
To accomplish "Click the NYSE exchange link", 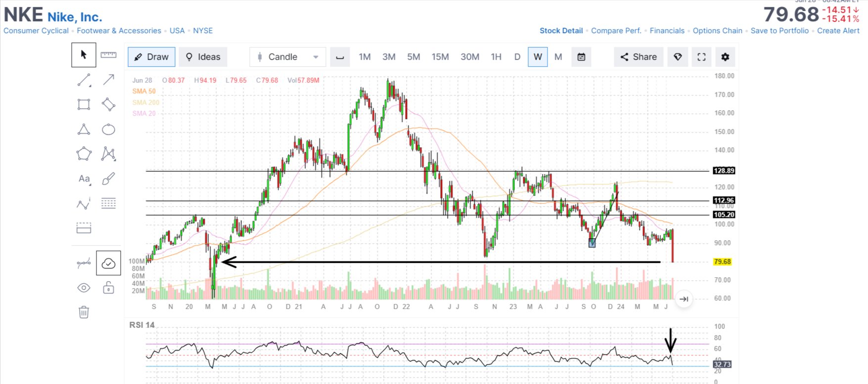I will (203, 31).
